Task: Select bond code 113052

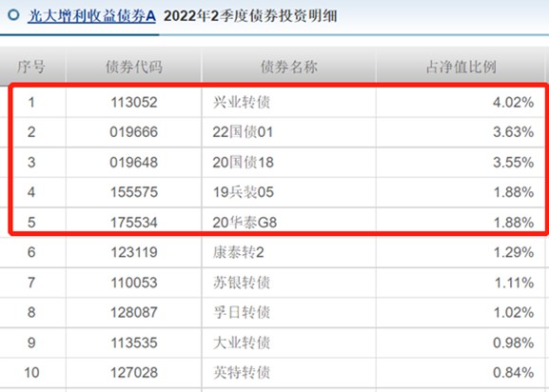Action: 134,103
